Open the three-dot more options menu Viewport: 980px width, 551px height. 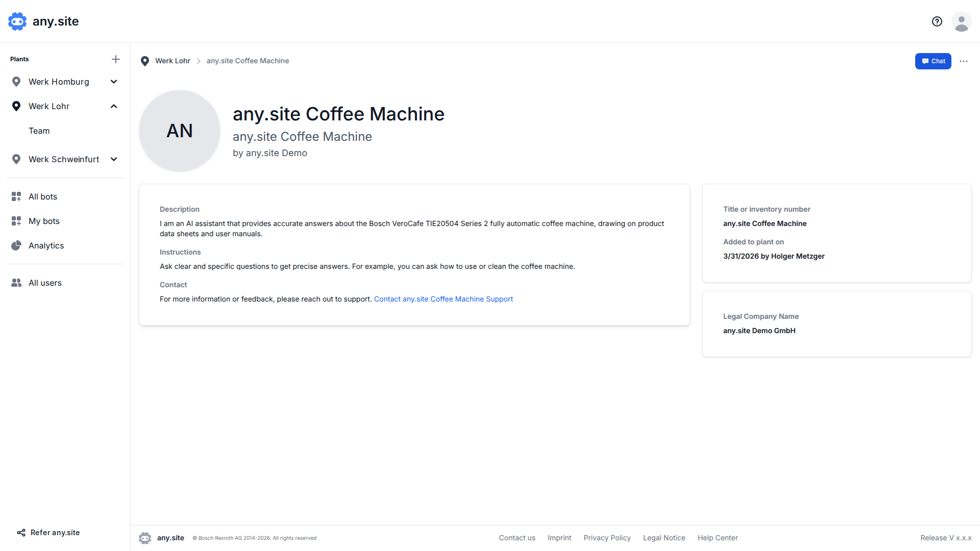(x=964, y=61)
